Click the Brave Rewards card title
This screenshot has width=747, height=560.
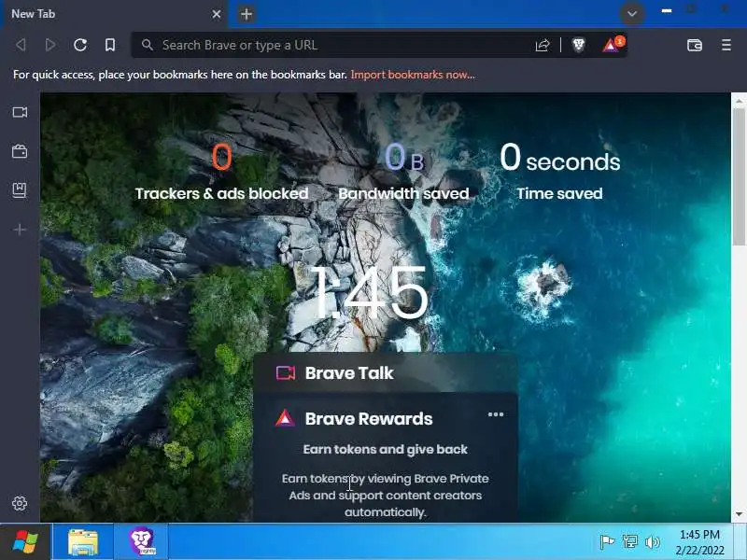coord(369,418)
